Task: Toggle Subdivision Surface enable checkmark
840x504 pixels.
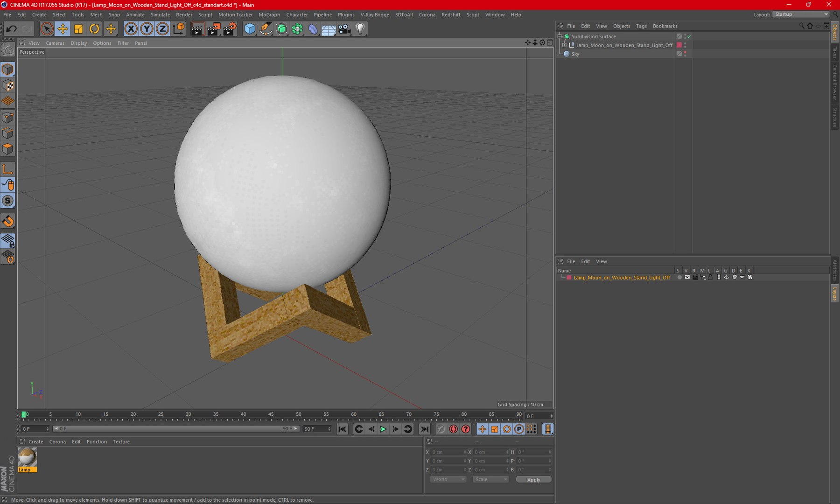Action: [689, 36]
